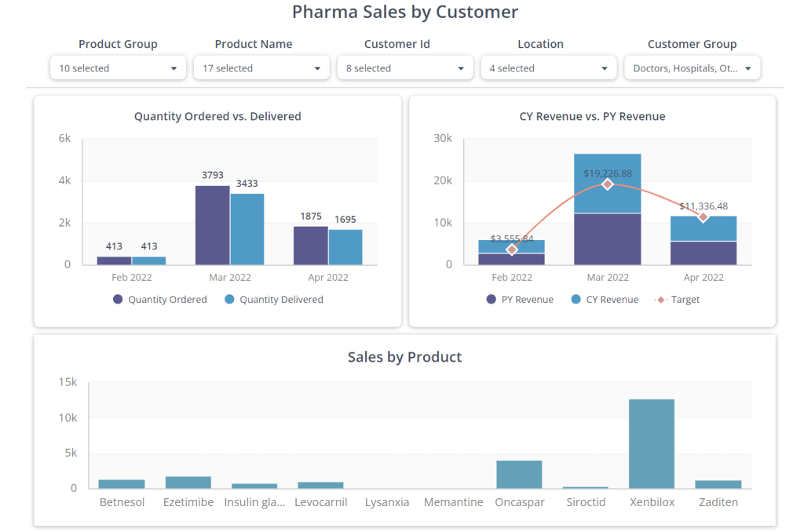Toggle Quantity Ordered legend marker

coord(118,299)
